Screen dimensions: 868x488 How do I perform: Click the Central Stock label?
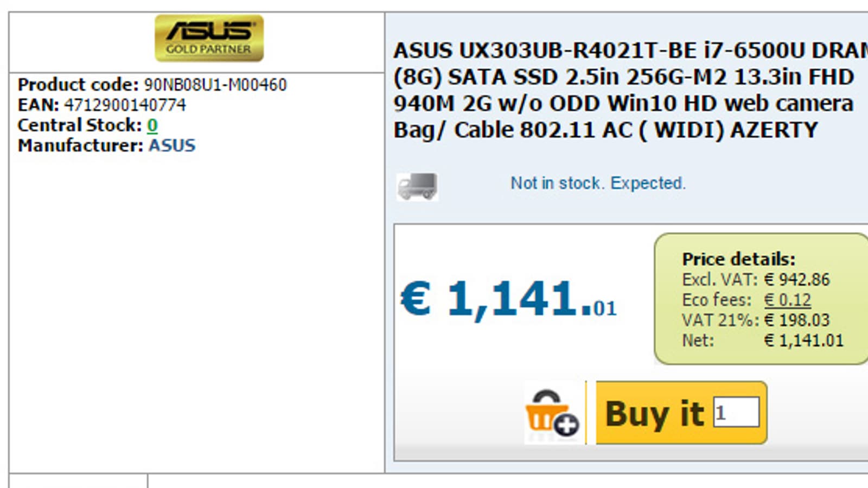tap(79, 125)
